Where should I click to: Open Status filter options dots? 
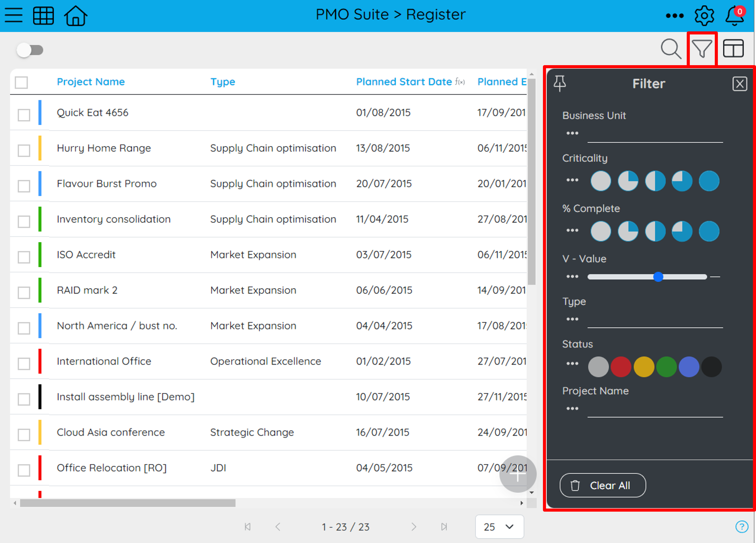coord(572,364)
